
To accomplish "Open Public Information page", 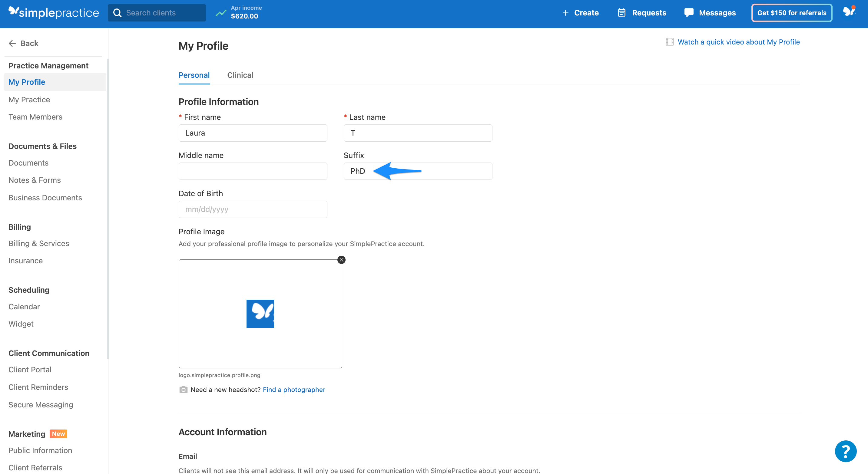I will point(41,450).
